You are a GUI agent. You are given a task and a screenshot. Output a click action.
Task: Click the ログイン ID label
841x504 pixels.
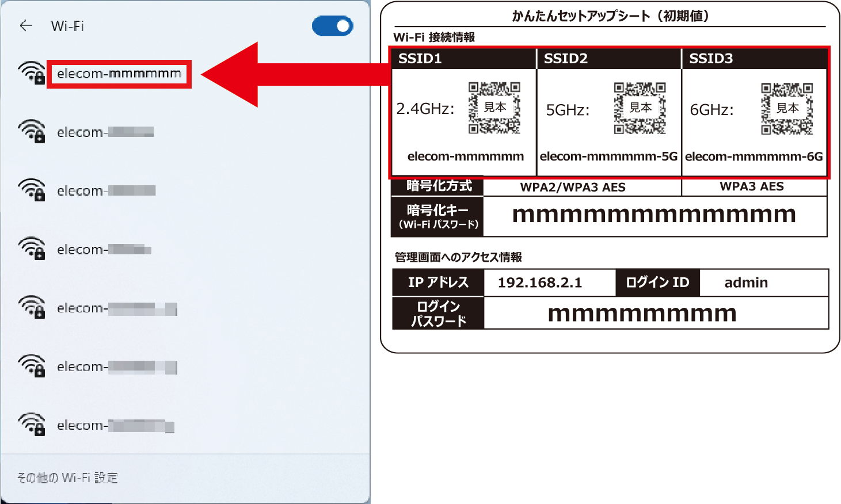(657, 282)
